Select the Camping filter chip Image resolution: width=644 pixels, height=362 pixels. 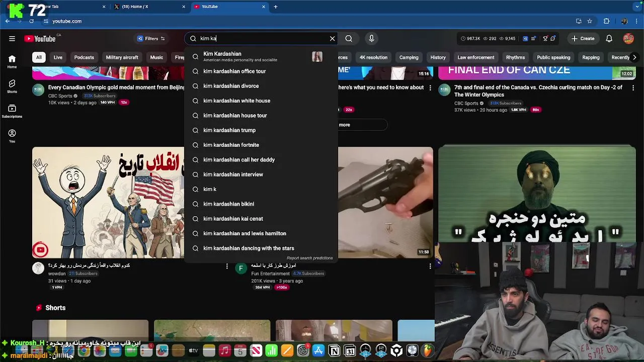(409, 57)
